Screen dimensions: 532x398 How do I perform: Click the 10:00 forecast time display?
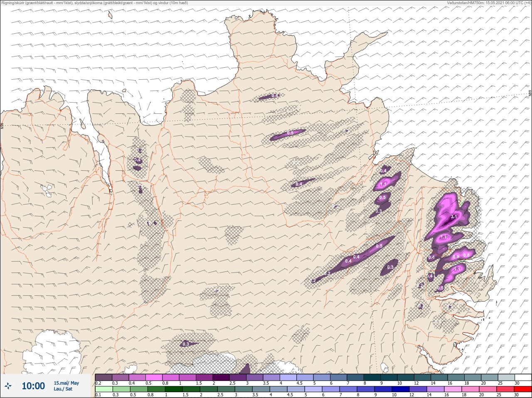coord(33,386)
